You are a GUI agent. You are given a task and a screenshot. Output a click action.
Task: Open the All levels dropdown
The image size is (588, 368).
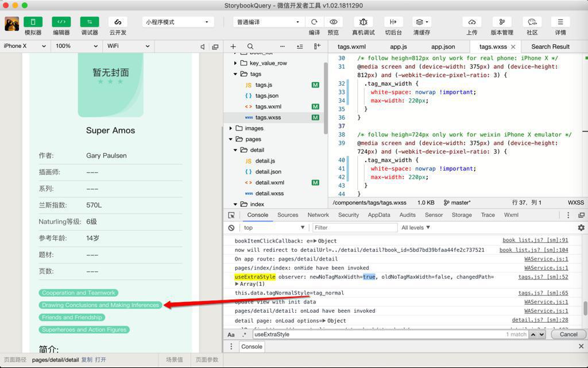pyautogui.click(x=416, y=228)
